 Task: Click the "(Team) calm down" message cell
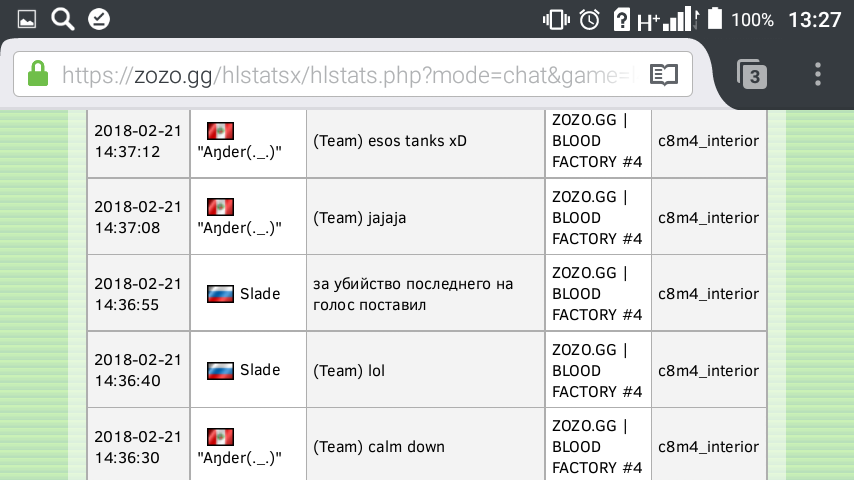(379, 447)
